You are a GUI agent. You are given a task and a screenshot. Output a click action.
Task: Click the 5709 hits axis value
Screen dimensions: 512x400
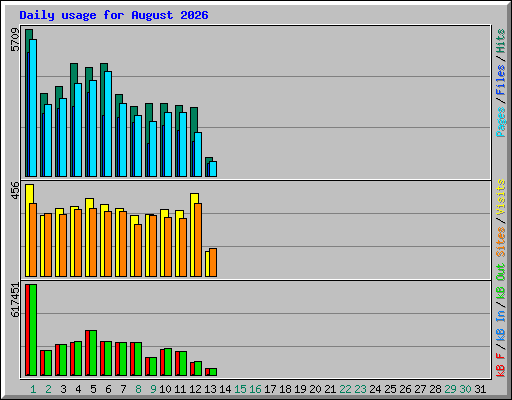click(x=15, y=40)
